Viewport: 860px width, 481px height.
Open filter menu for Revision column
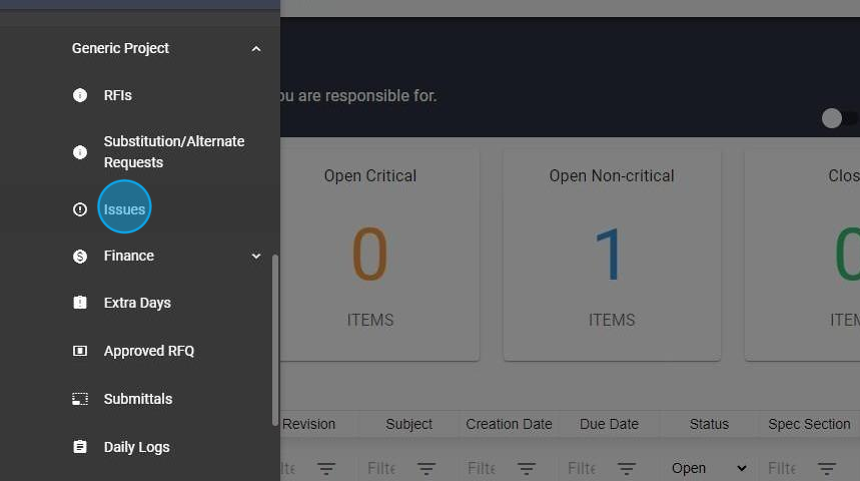pos(326,468)
